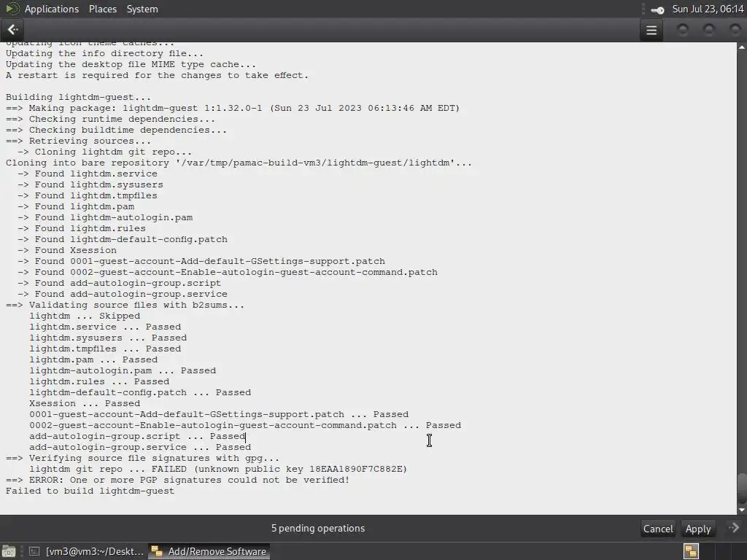Open the hamburger menu in the header
Screen dimensions: 747x560
[x=651, y=30]
